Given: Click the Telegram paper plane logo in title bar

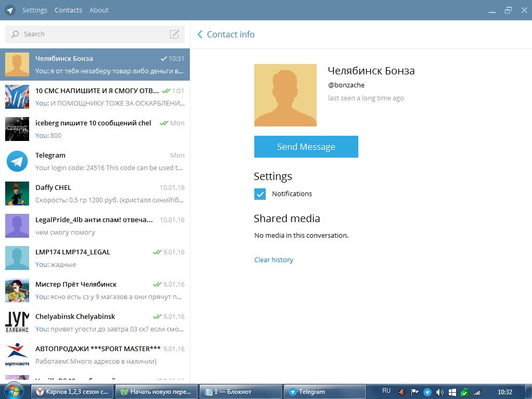Looking at the screenshot, I should point(10,10).
